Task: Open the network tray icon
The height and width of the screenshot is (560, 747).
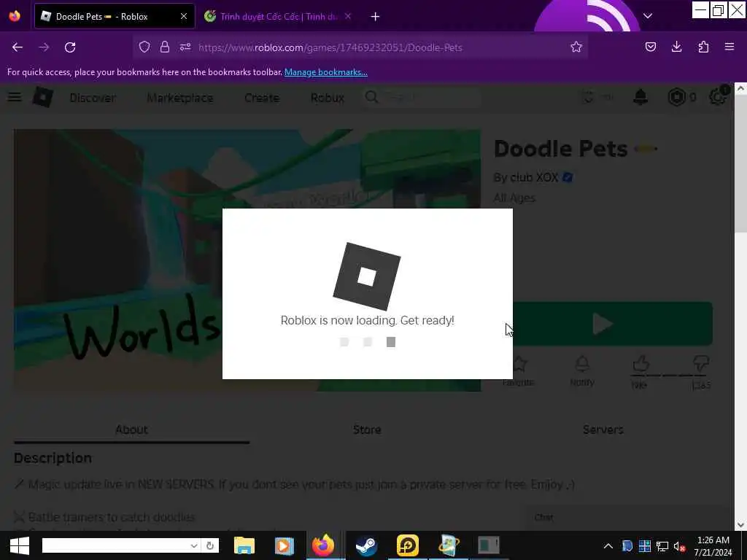Action: [662, 546]
